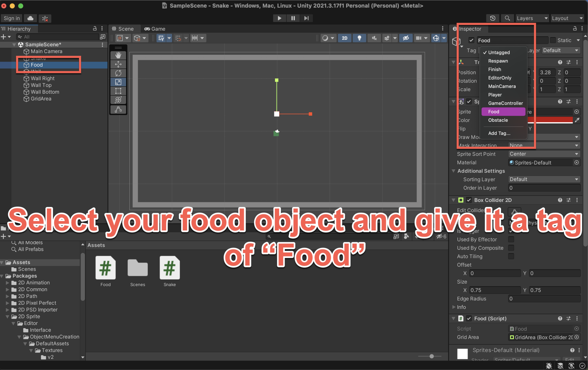Switch to the Game tab

point(155,29)
